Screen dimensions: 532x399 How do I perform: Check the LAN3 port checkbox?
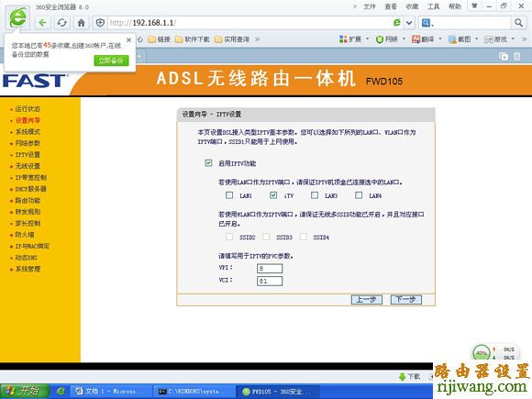pyautogui.click(x=315, y=195)
